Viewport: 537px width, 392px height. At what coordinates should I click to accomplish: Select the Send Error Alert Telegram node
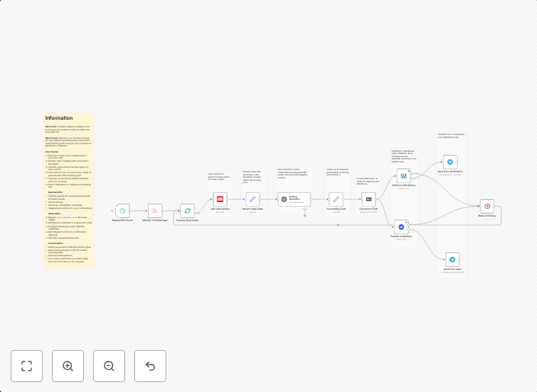452,259
